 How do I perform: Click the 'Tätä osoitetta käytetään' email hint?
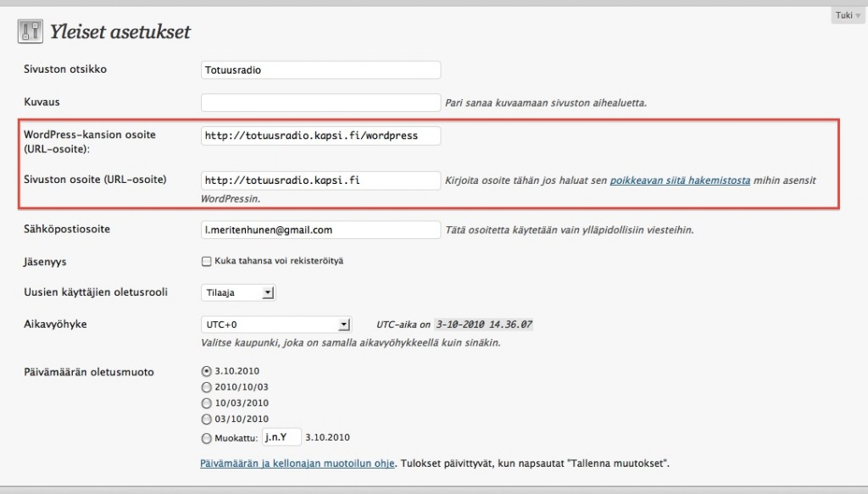coord(570,230)
